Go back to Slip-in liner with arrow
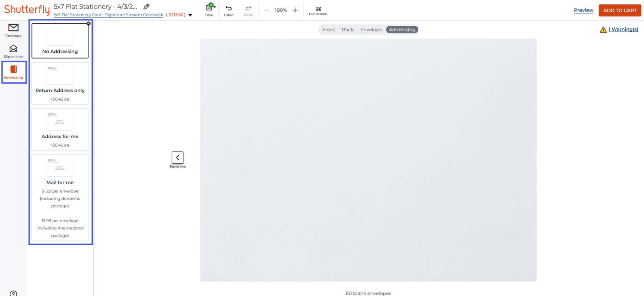The width and height of the screenshot is (644, 296). pyautogui.click(x=178, y=157)
